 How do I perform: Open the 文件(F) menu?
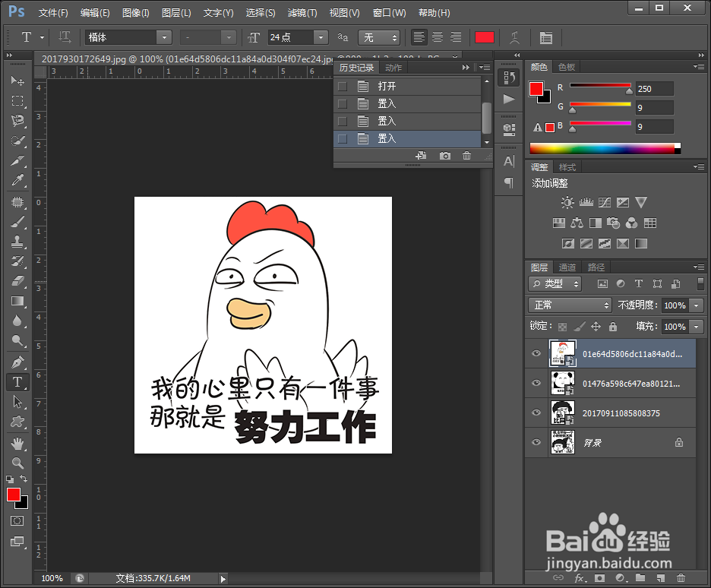pos(53,13)
